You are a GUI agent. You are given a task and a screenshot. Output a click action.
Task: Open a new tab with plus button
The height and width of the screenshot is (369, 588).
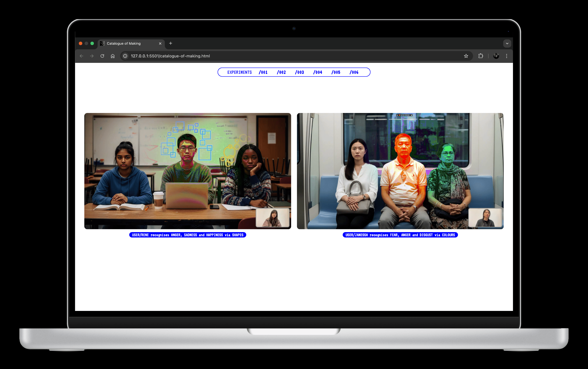171,43
